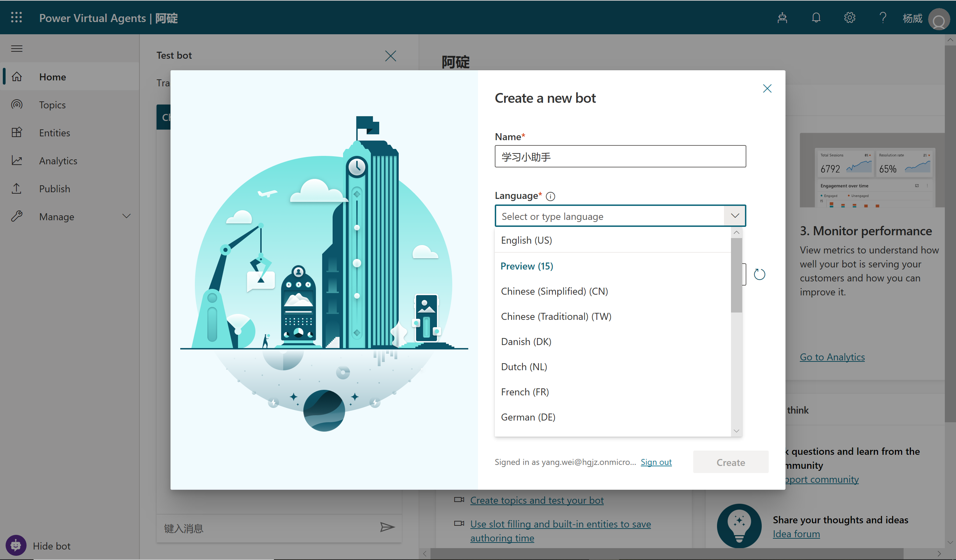Open Topics in the sidebar
Viewport: 956px width, 560px height.
pos(52,105)
